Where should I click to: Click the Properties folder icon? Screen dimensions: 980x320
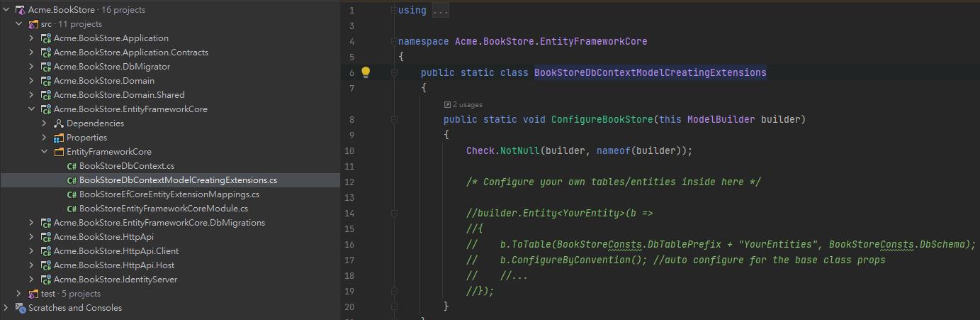59,138
